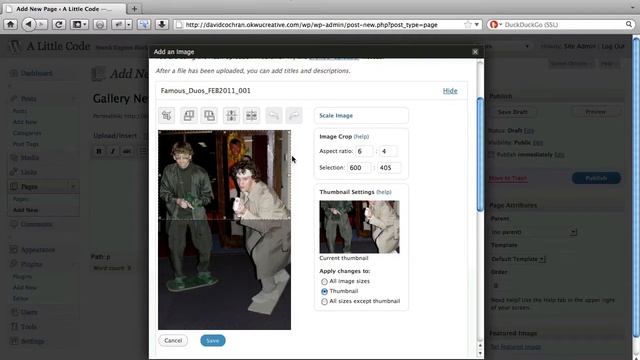Select All image sizes radio
The height and width of the screenshot is (360, 640).
click(324, 281)
